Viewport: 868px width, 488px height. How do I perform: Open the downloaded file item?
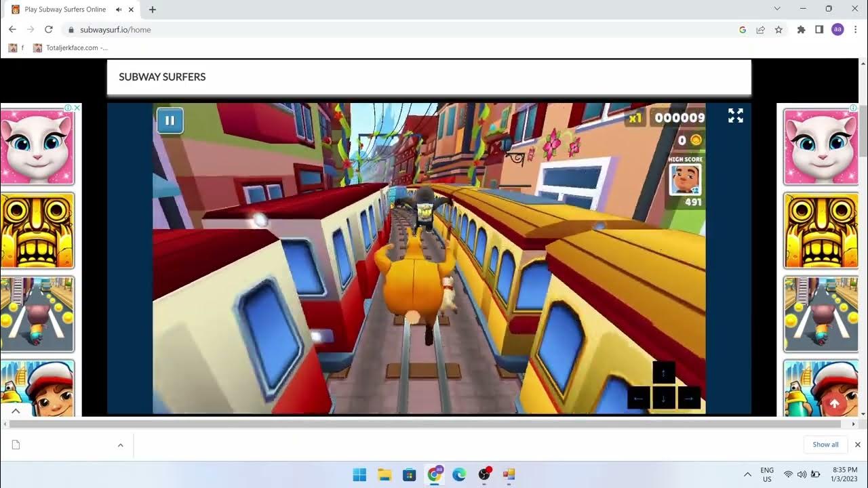point(60,445)
